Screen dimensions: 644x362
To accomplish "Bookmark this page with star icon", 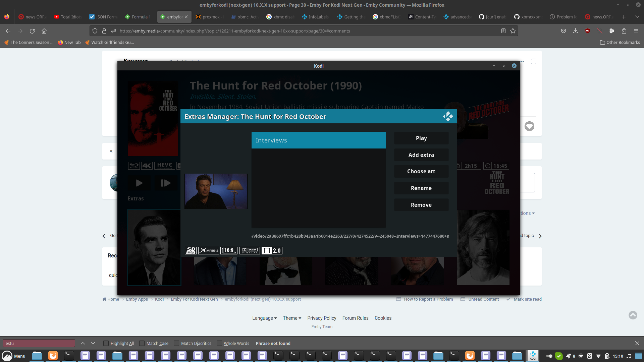I will 513,31.
